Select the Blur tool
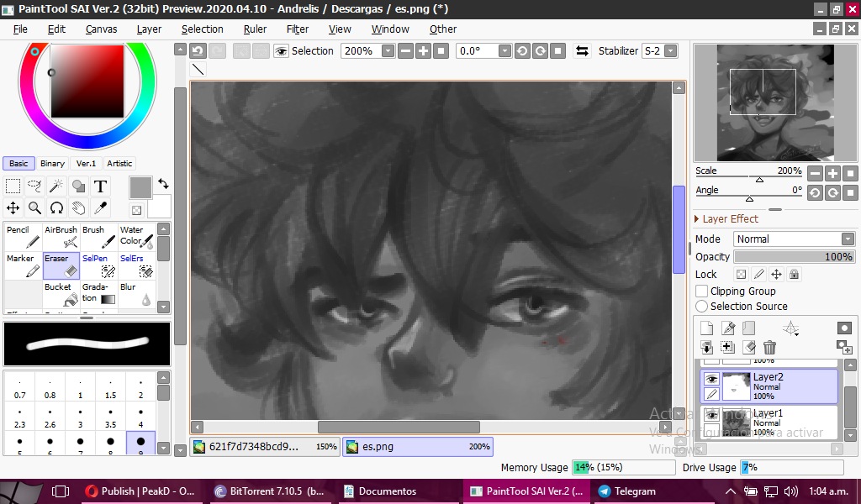Screen dimensions: 861x504 pos(137,294)
